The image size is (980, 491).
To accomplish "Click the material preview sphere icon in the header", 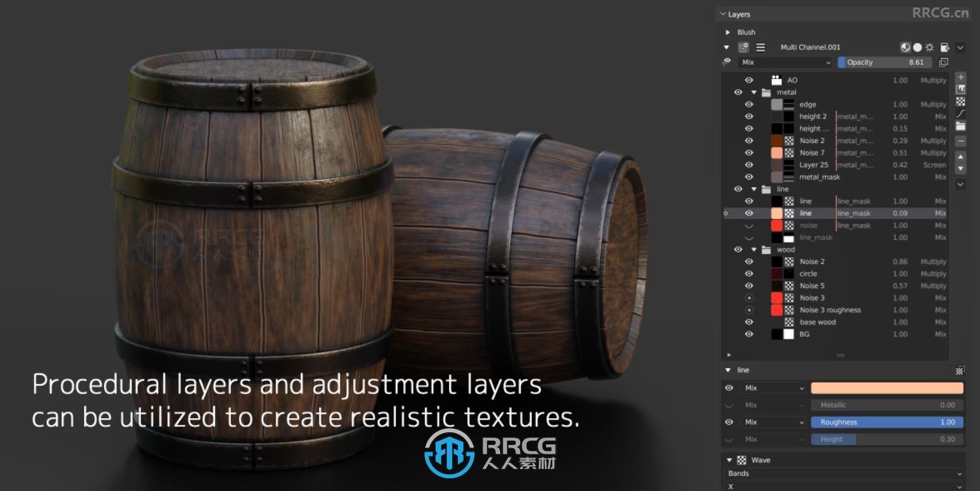I will pyautogui.click(x=905, y=47).
